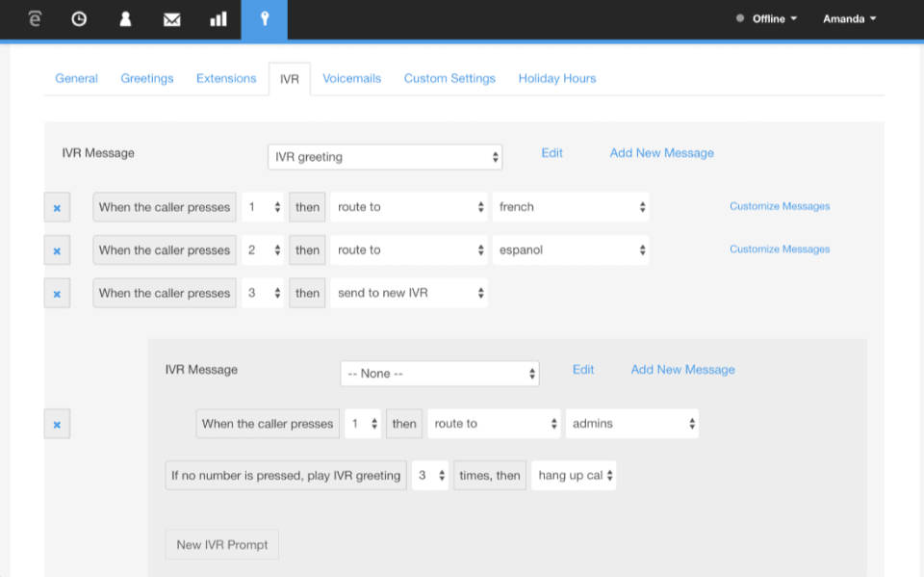Click Customize Messages for the french route
Viewport: 924px width, 577px height.
(x=780, y=206)
